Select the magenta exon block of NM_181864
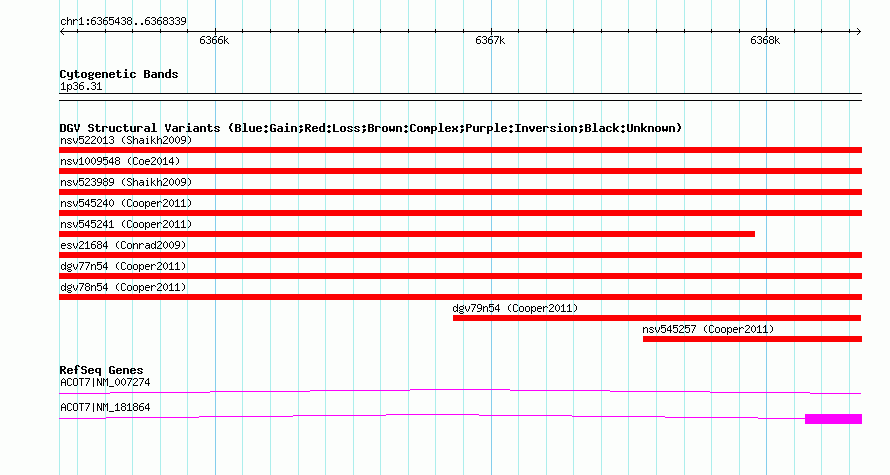This screenshot has width=890, height=475. [x=833, y=419]
